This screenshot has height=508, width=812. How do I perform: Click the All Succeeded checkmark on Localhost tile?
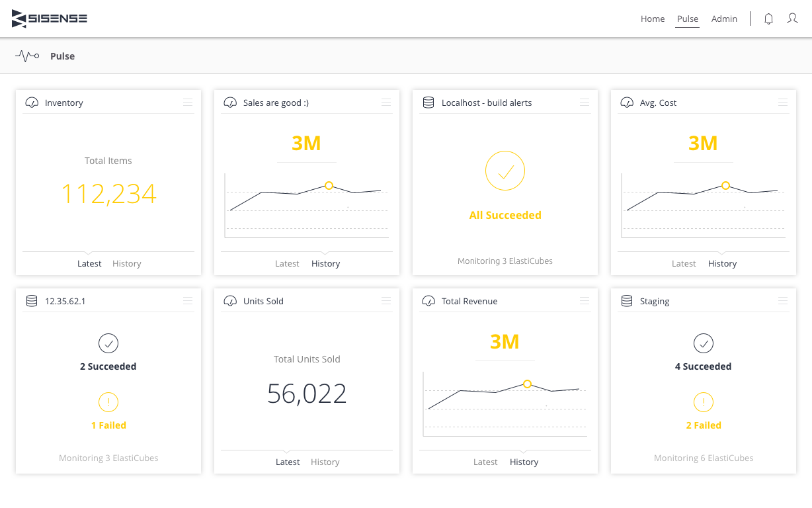505,171
